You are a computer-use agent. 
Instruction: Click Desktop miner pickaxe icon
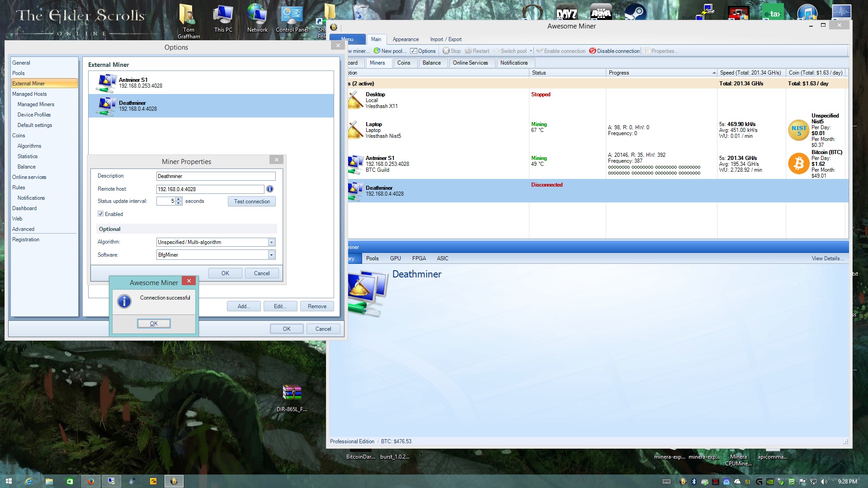(355, 100)
